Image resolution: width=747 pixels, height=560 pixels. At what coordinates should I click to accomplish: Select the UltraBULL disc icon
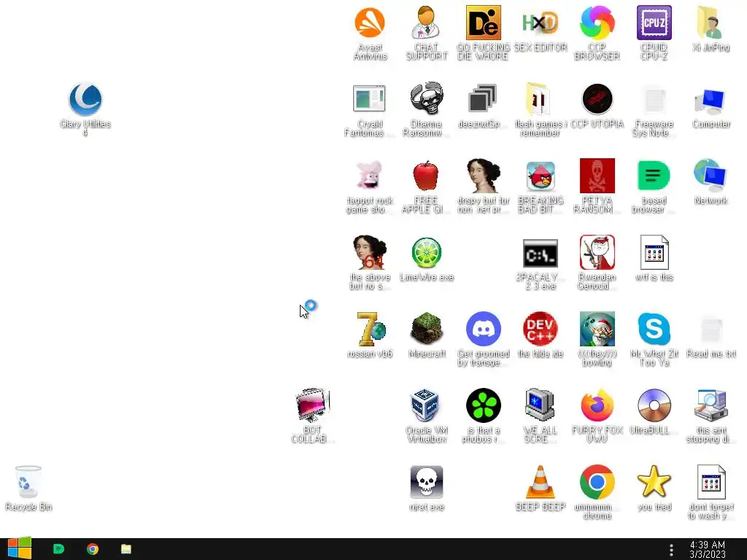[x=654, y=405]
